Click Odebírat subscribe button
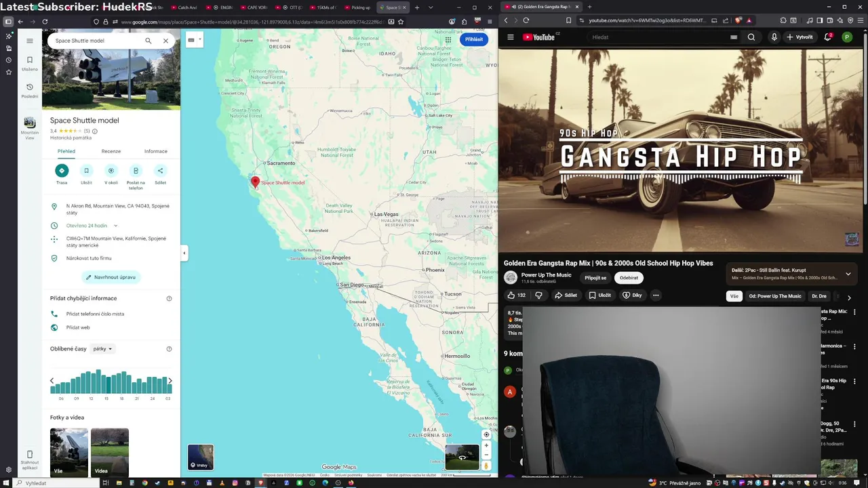 pos(629,278)
